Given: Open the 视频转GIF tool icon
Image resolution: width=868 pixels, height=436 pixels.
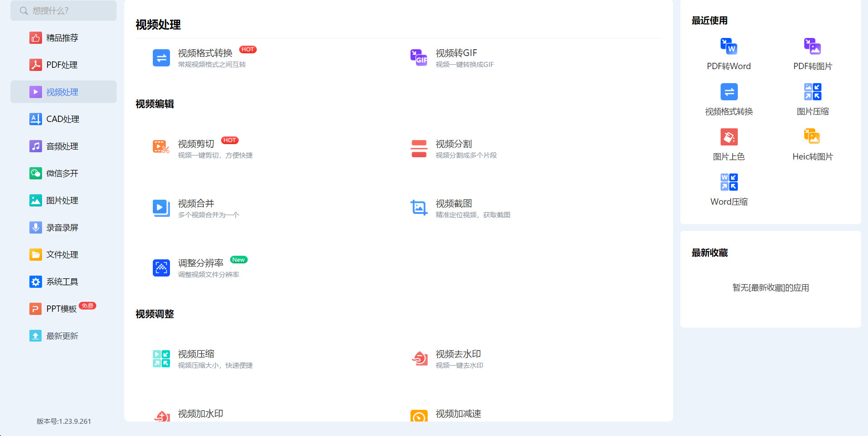Looking at the screenshot, I should (419, 58).
